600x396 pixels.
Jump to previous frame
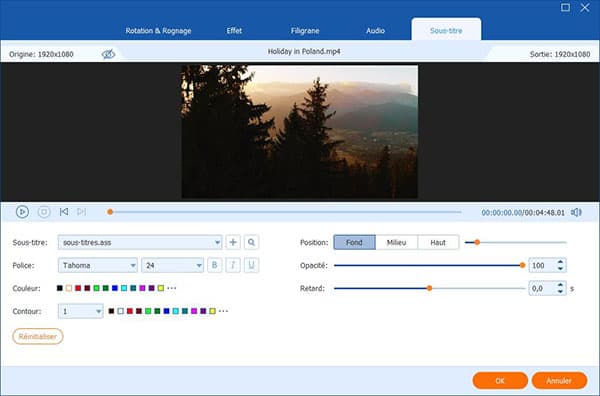(x=64, y=212)
